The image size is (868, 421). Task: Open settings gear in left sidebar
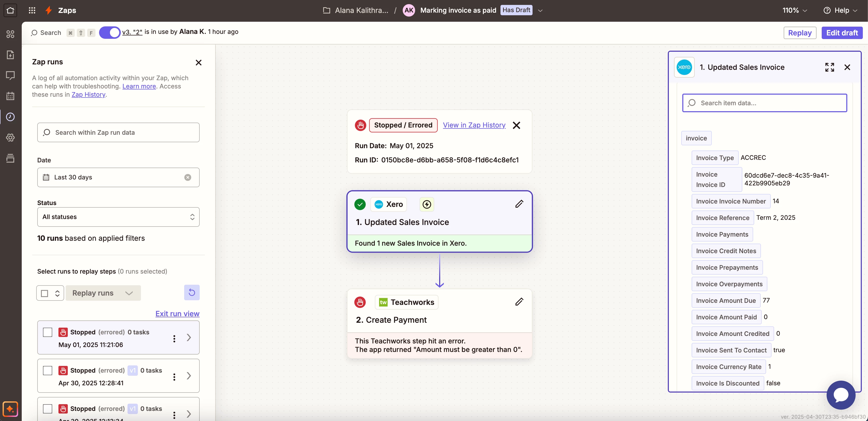pyautogui.click(x=10, y=137)
